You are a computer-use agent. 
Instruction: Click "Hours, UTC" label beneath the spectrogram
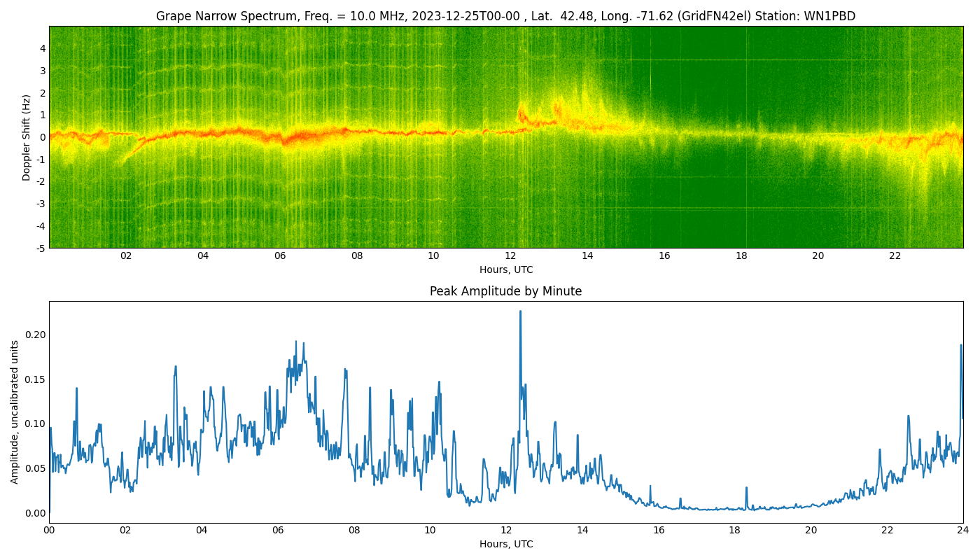(505, 269)
